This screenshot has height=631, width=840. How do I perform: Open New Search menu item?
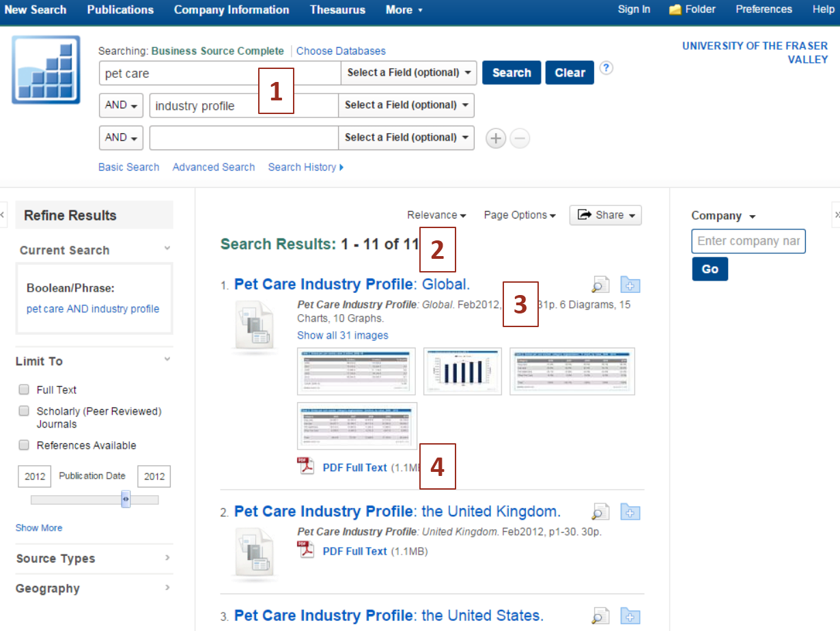pyautogui.click(x=36, y=10)
